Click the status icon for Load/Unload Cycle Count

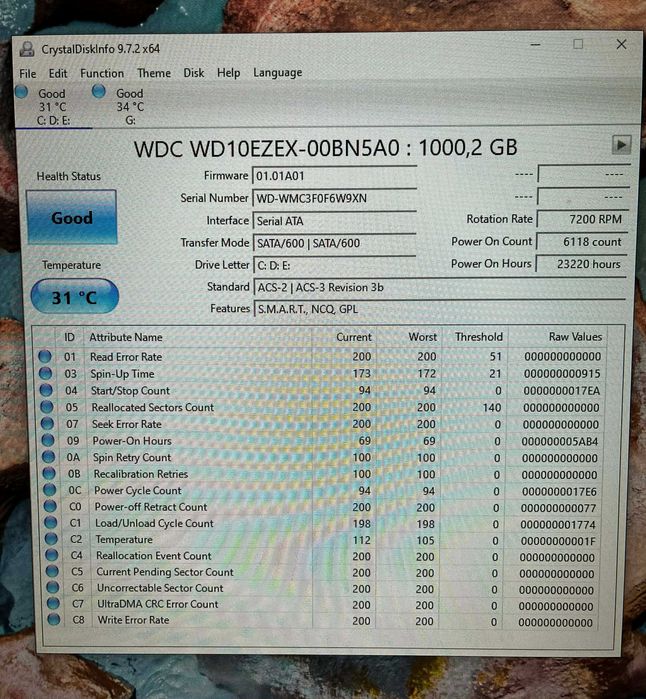(51, 523)
